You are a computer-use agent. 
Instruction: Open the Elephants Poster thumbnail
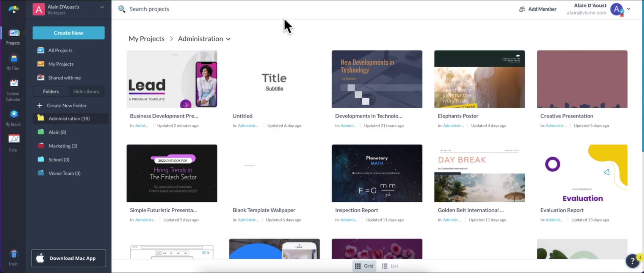click(x=479, y=79)
